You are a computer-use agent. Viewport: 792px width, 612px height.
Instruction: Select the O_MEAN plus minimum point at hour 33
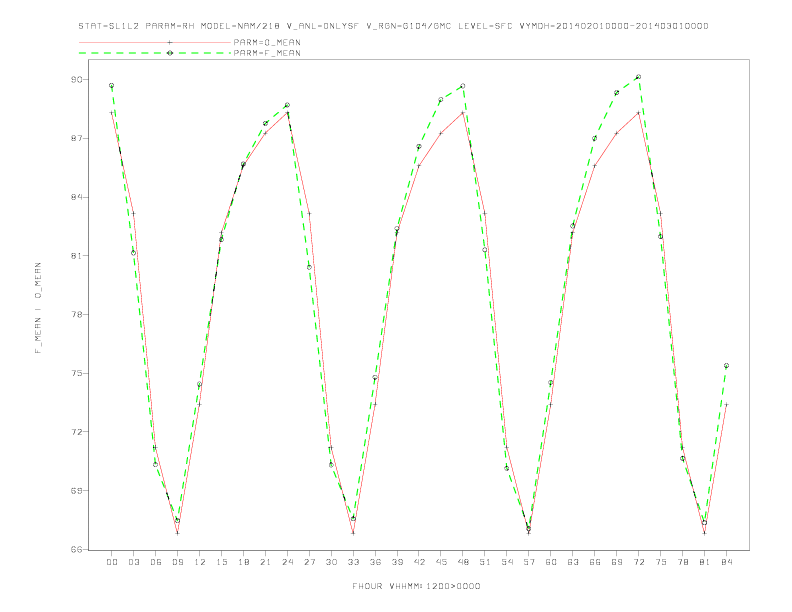click(x=353, y=533)
